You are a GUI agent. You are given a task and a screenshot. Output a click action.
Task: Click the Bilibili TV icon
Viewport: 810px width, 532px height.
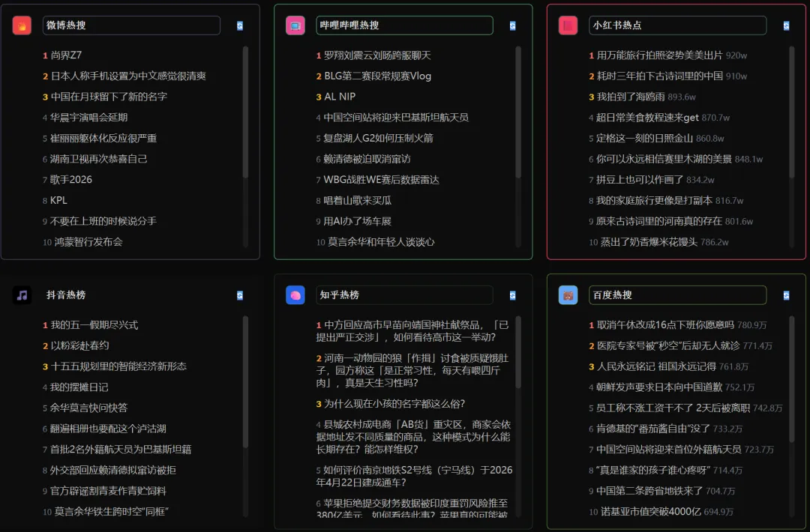click(295, 25)
